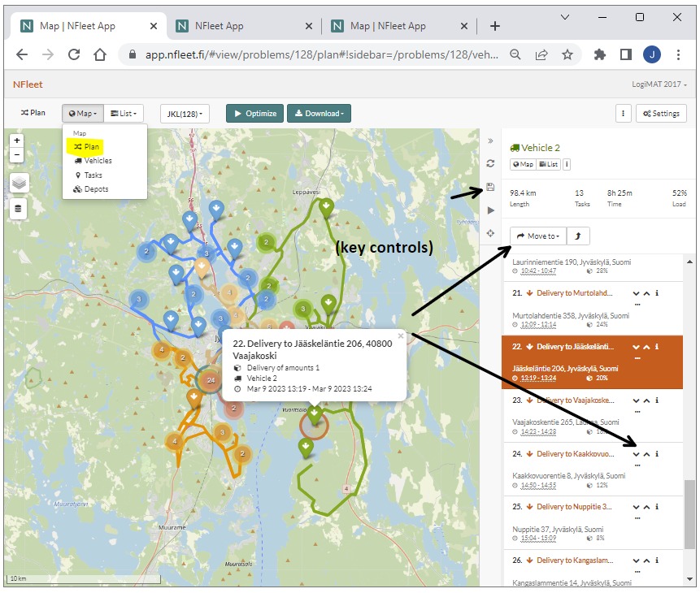This screenshot has width=700, height=593.
Task: Select task 25 Delivery to Nuppitie
Action: coord(593,522)
